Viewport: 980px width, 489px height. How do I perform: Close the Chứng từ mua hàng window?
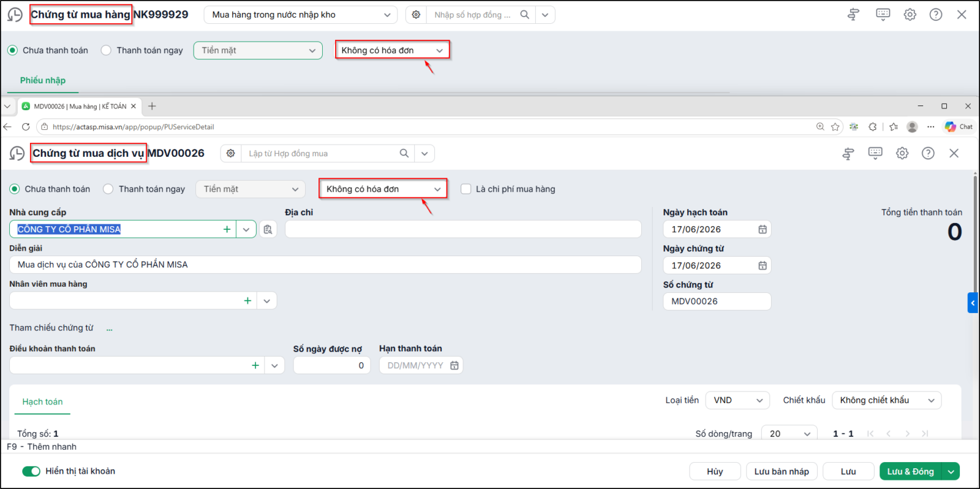pos(962,15)
